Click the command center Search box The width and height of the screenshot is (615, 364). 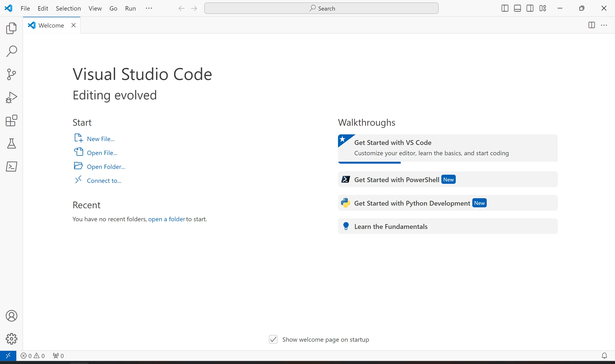[321, 8]
